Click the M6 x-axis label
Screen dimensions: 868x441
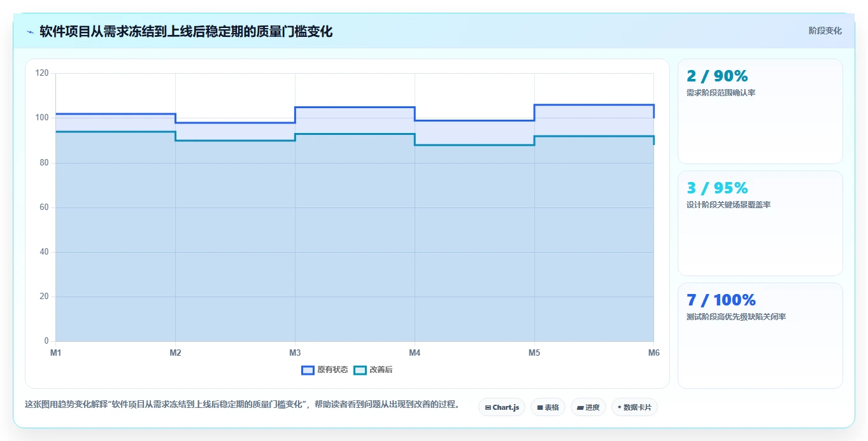(x=654, y=353)
